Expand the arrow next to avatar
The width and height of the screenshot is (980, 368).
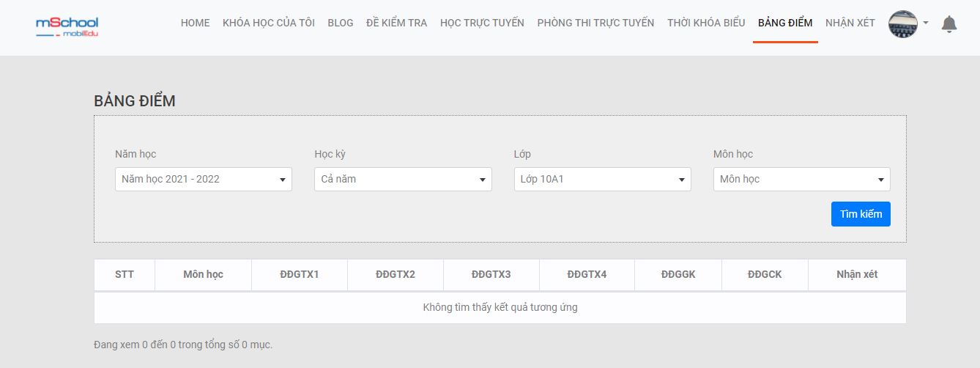tap(926, 23)
